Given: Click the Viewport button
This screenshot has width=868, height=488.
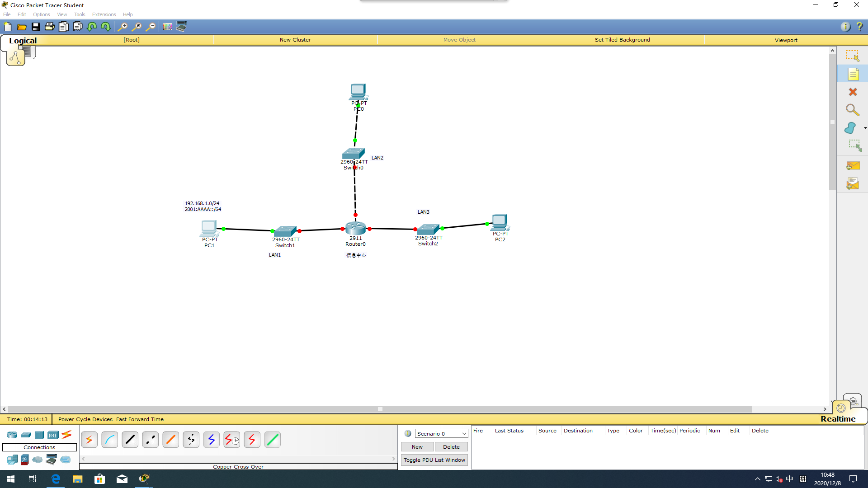Looking at the screenshot, I should coord(786,40).
